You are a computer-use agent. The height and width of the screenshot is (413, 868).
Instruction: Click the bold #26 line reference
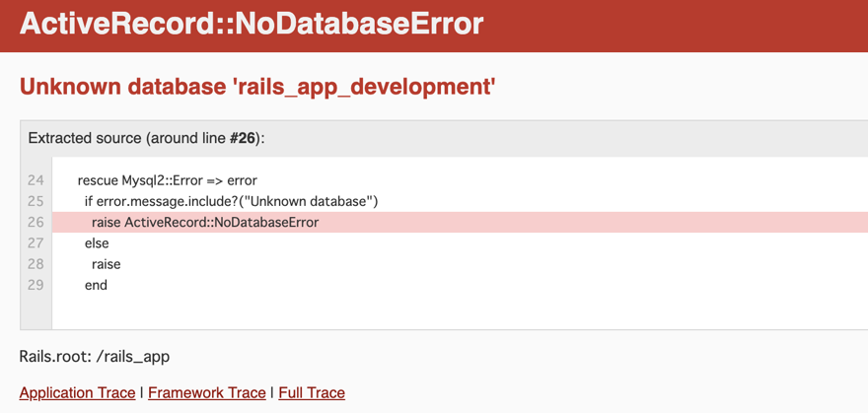[243, 138]
